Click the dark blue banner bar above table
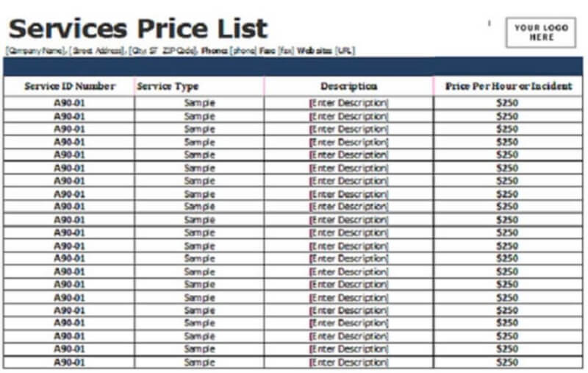The height and width of the screenshot is (373, 588). (x=293, y=67)
